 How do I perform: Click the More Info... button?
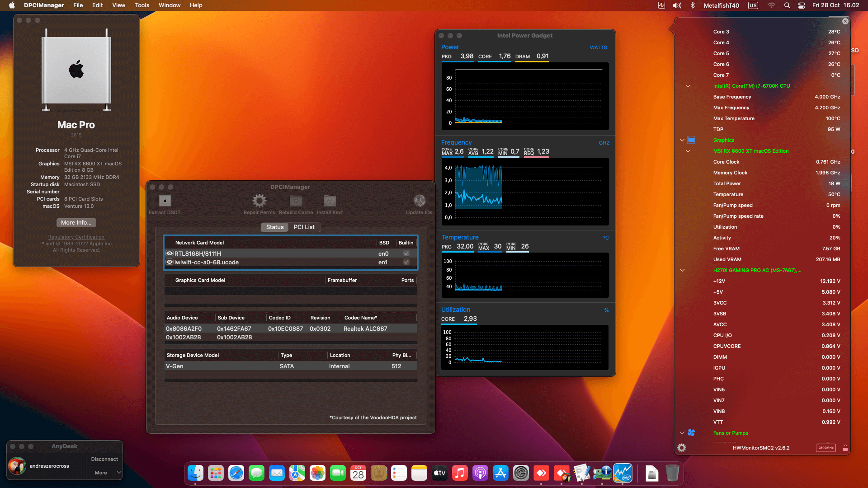[76, 222]
